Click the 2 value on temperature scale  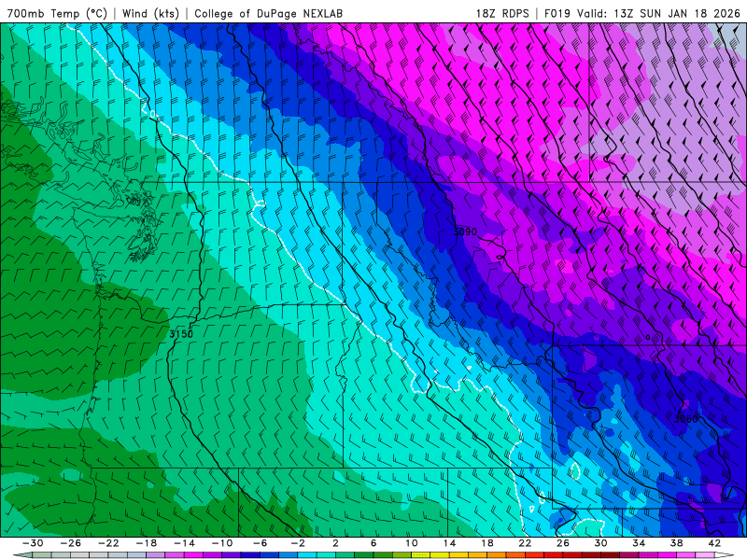coord(335,543)
